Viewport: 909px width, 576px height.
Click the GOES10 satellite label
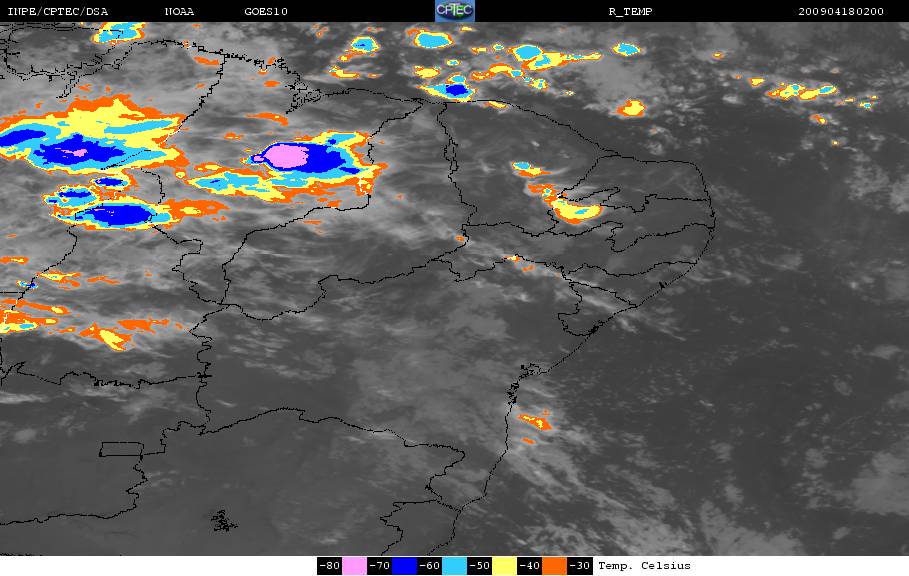(266, 12)
